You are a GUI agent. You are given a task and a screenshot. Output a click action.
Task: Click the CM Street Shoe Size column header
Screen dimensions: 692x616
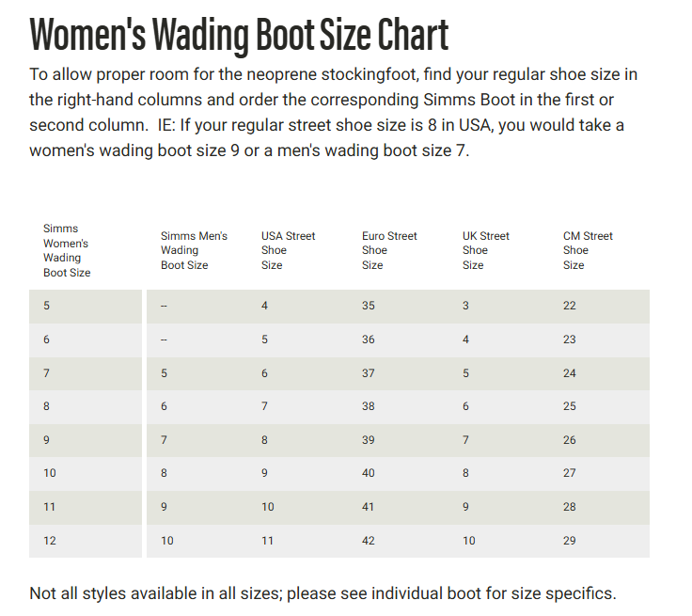[x=588, y=250]
